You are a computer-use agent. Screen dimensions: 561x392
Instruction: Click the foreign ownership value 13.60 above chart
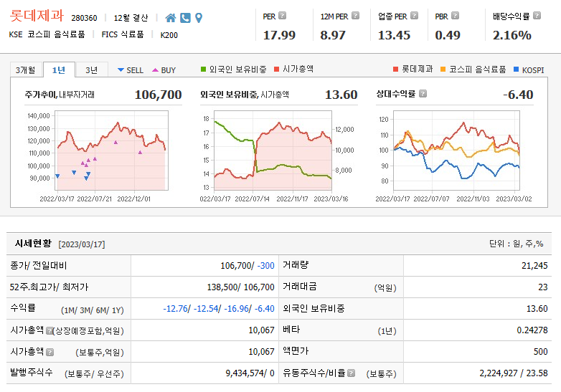coord(341,95)
